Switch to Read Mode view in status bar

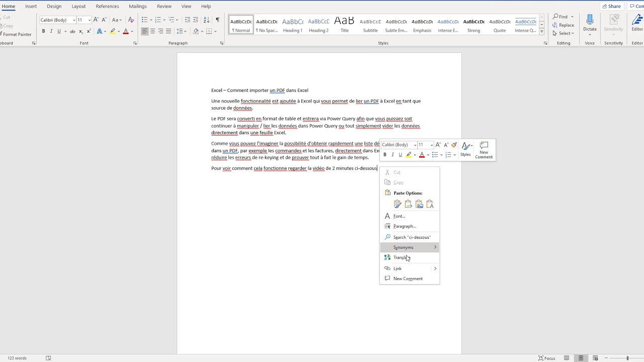pyautogui.click(x=567, y=358)
